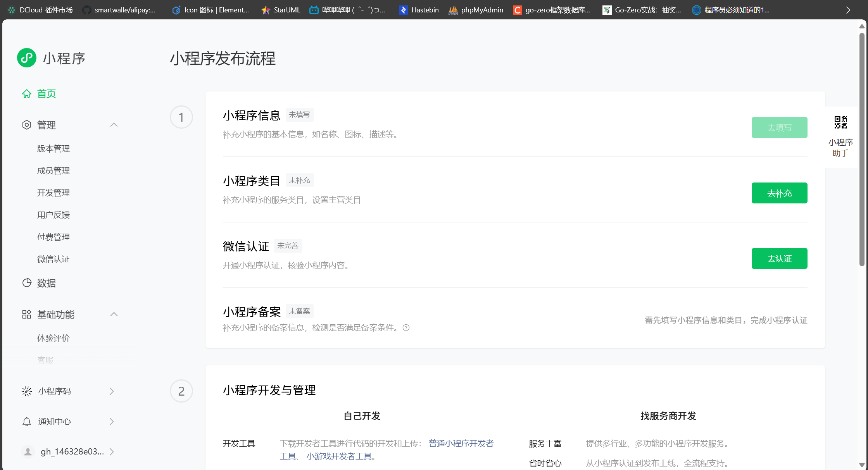Open the 小游戏开发者工具 link
Viewport: 868px width, 470px height.
coord(339,456)
